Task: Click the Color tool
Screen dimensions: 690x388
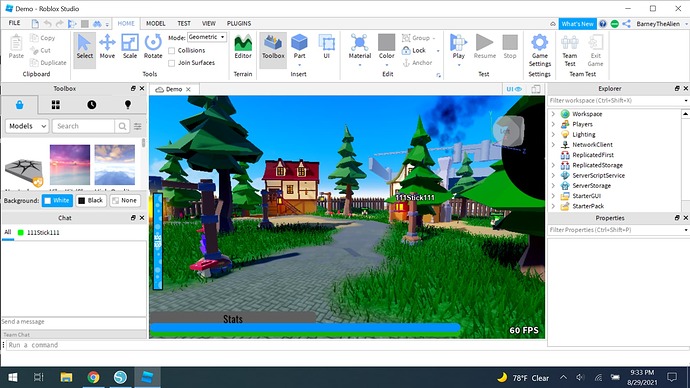Action: pos(386,47)
